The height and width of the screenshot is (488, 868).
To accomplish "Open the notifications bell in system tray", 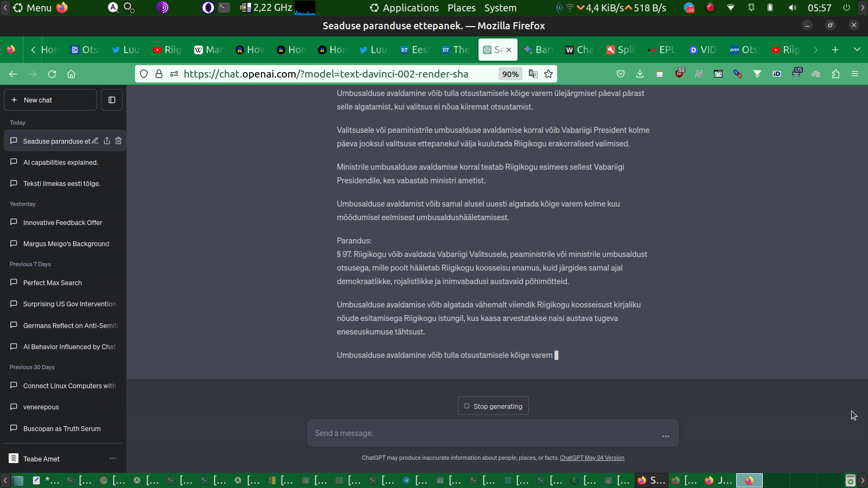I will [x=751, y=8].
